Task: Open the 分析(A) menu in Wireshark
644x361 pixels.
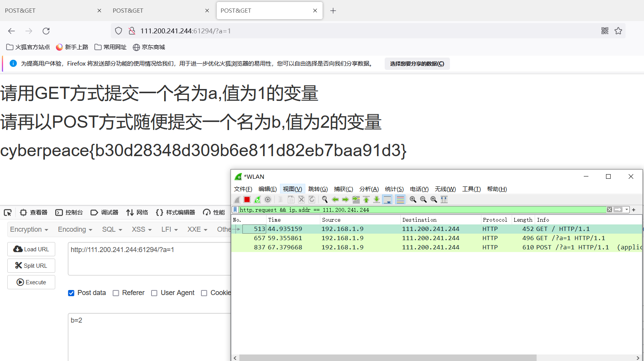Action: (369, 189)
